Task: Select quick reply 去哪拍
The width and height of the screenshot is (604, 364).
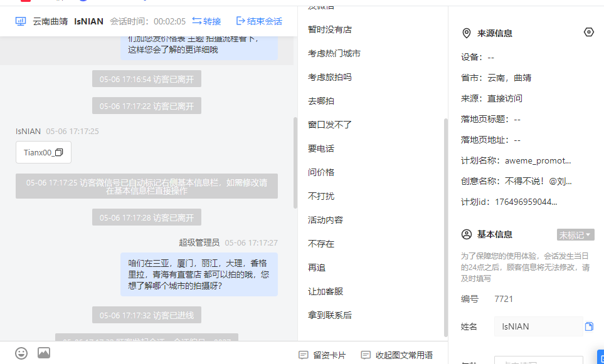Action: click(321, 101)
